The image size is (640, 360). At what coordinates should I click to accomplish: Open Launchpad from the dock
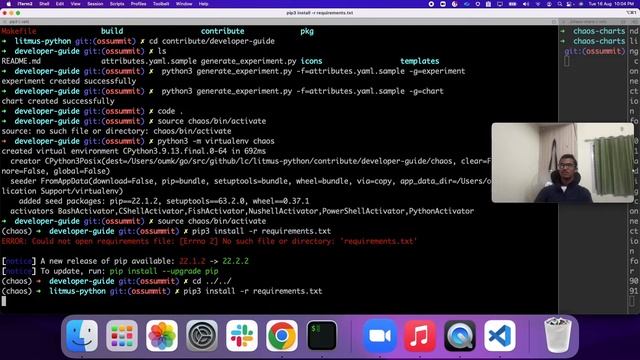tap(122, 336)
